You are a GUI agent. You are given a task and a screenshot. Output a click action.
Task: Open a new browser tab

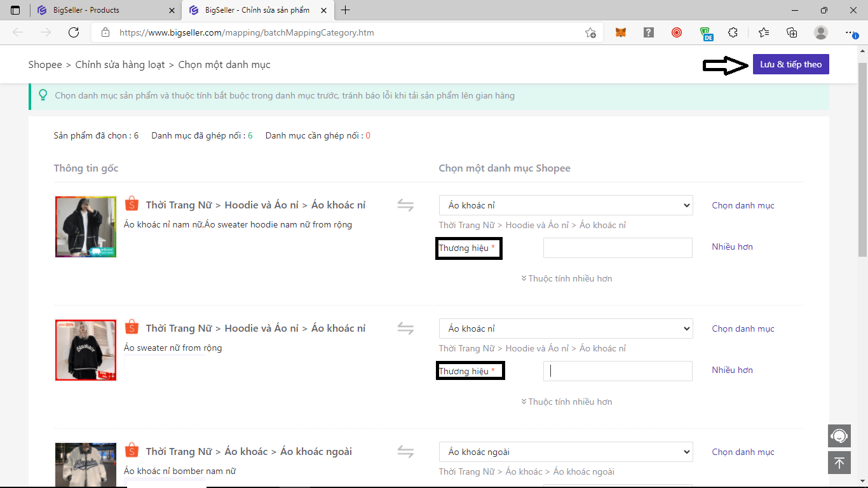tap(345, 10)
